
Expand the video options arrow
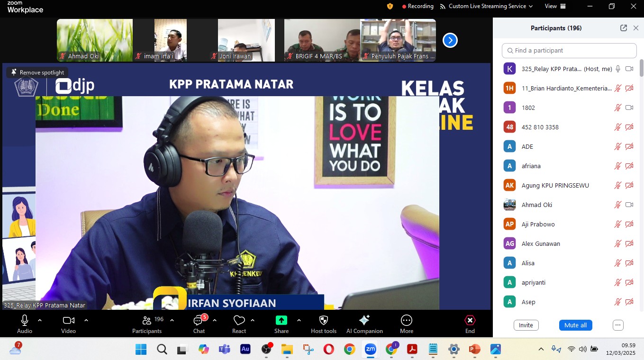pos(86,320)
